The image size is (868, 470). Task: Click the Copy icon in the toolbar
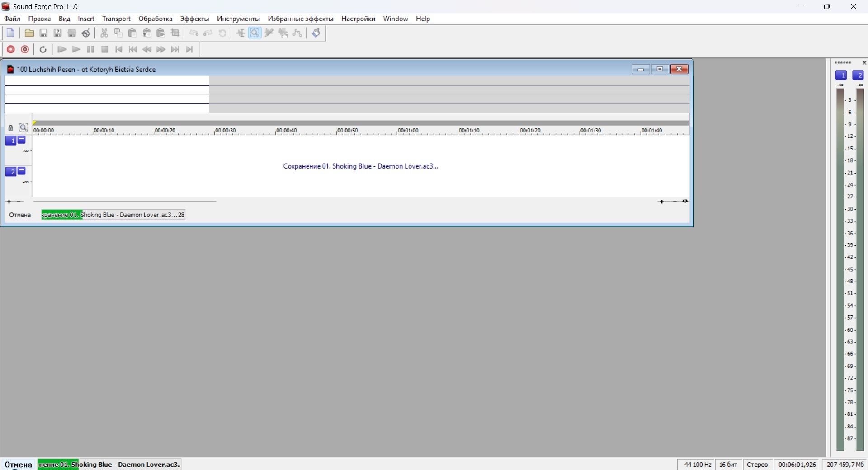pos(118,33)
